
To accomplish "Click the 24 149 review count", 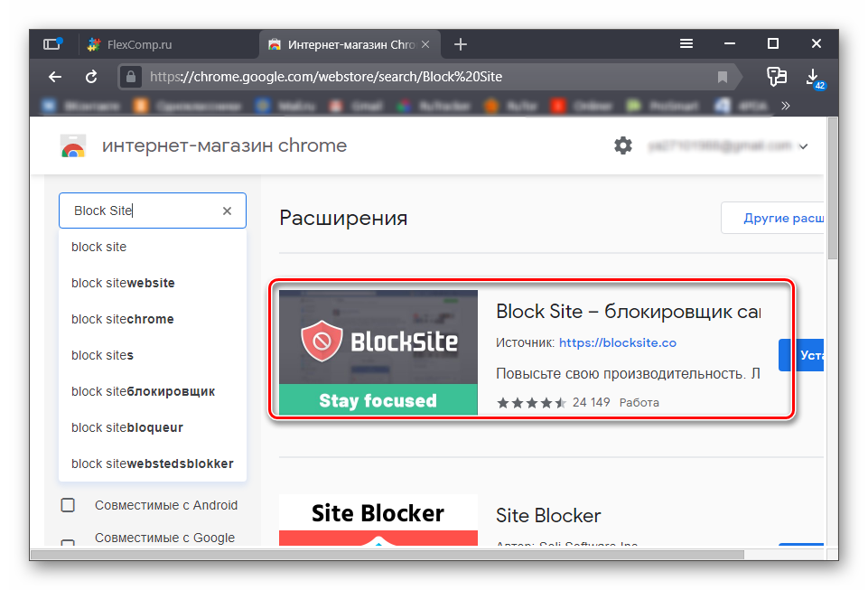I will (x=592, y=402).
